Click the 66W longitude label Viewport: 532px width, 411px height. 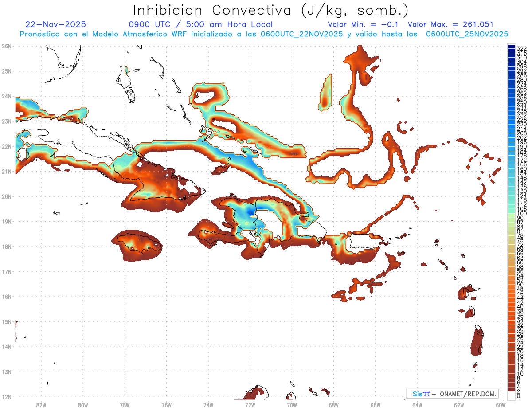(376, 405)
